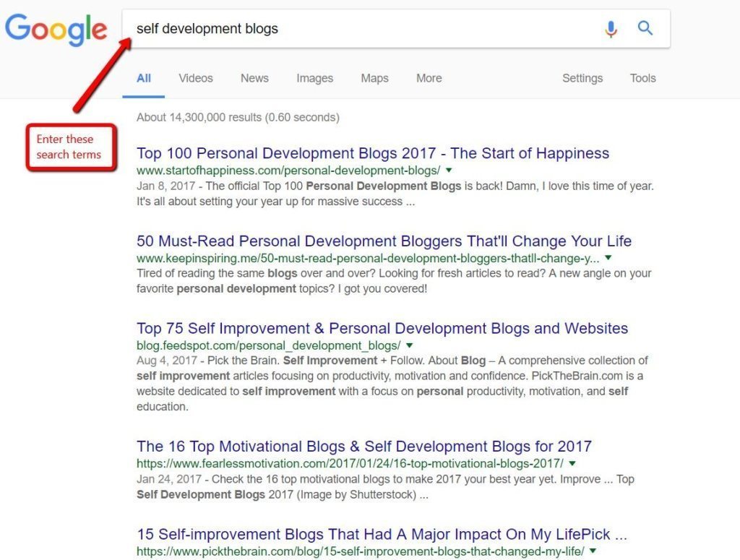Click the magnifying glass search button
This screenshot has height=560, width=740.
point(645,28)
